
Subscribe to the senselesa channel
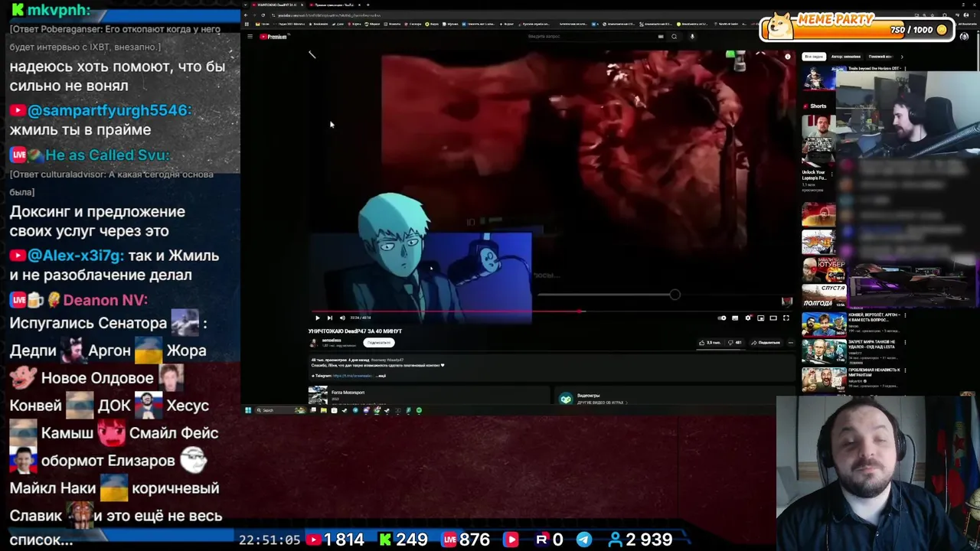(378, 343)
